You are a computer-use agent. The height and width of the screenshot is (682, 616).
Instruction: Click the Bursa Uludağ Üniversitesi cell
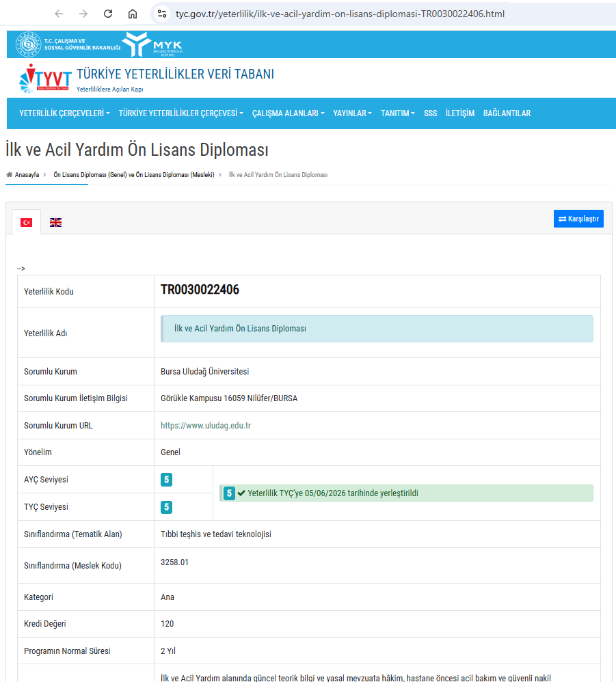pyautogui.click(x=377, y=372)
